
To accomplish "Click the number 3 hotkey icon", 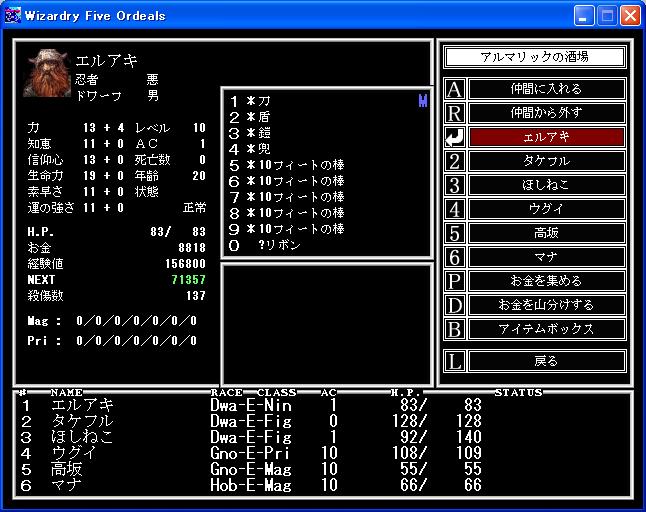I will click(x=454, y=185).
